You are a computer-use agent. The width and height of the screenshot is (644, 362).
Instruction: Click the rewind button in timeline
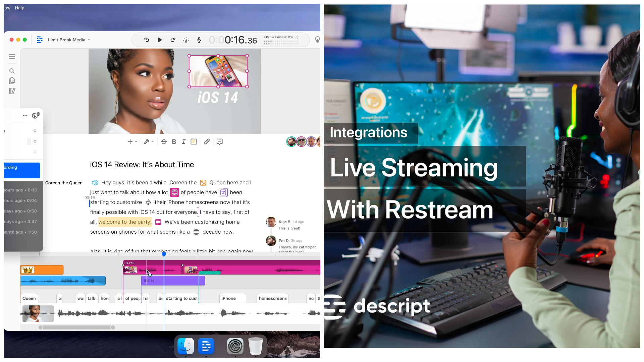[147, 40]
